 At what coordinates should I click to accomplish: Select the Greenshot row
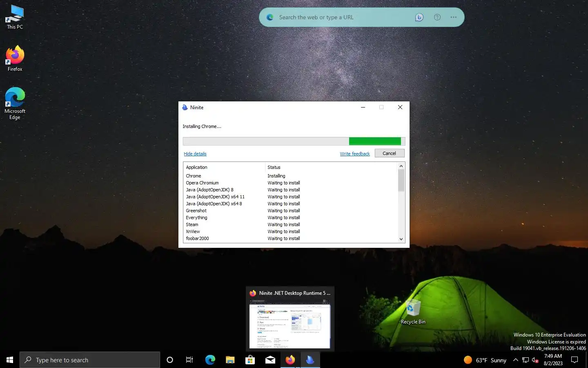coord(290,211)
